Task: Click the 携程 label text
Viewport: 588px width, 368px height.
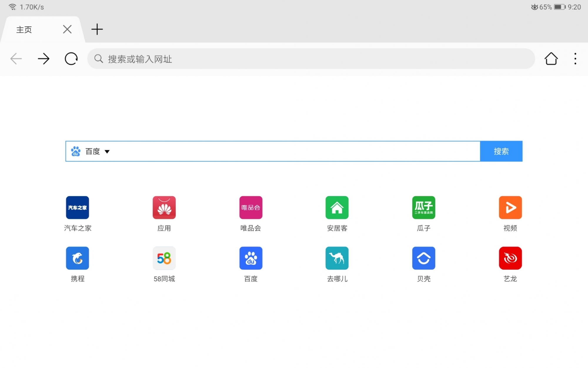Action: (78, 279)
